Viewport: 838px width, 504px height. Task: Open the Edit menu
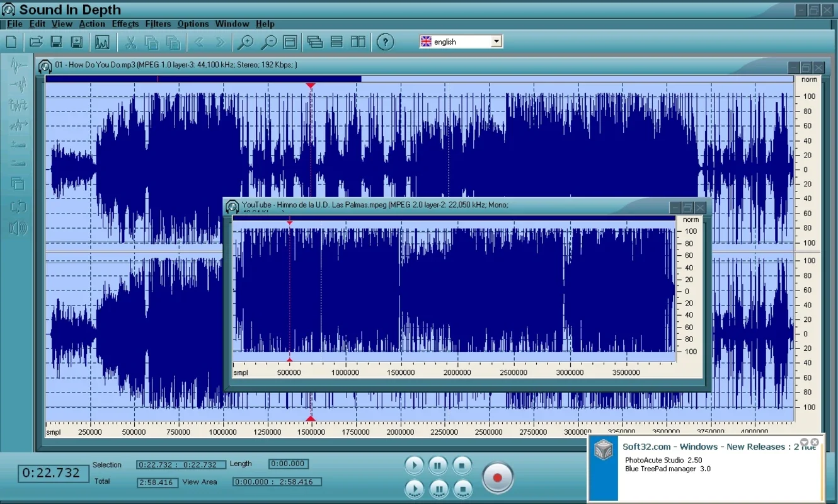coord(37,24)
